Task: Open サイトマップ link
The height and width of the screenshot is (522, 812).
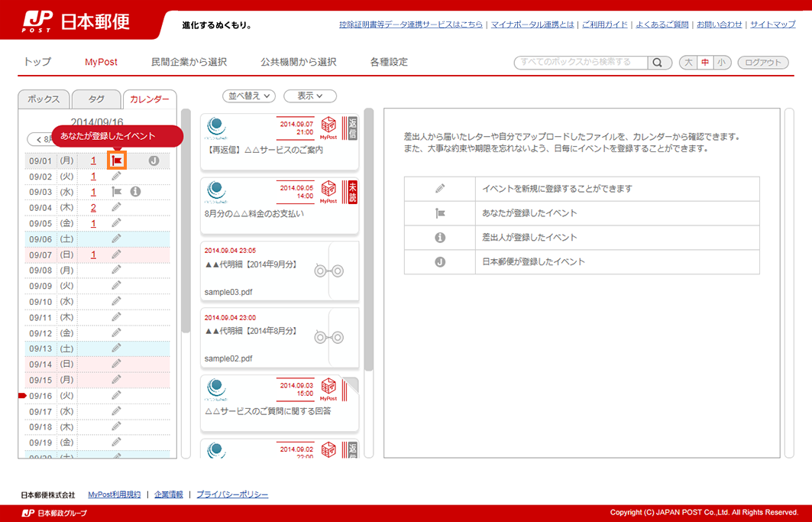Action: pos(772,24)
